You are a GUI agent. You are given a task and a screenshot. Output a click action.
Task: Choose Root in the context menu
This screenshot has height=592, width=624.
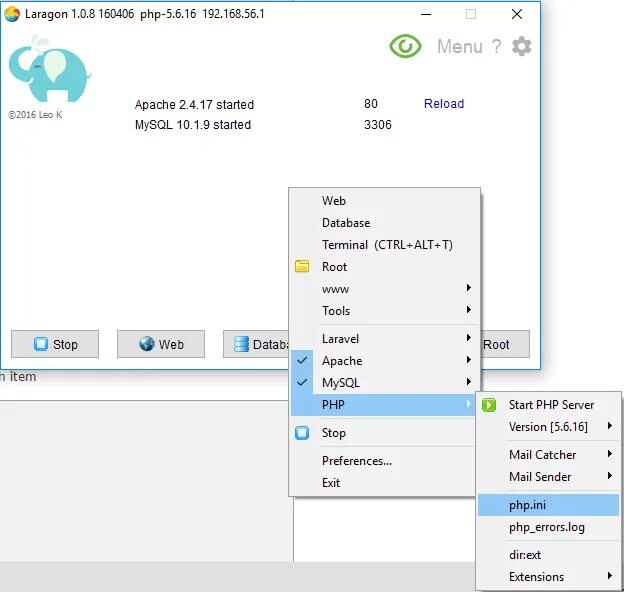[384, 267]
